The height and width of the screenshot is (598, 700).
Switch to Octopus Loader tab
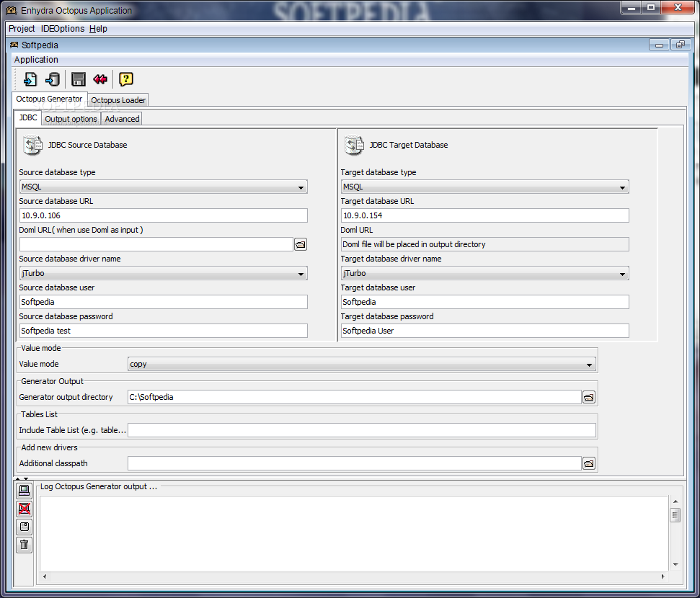tap(118, 100)
